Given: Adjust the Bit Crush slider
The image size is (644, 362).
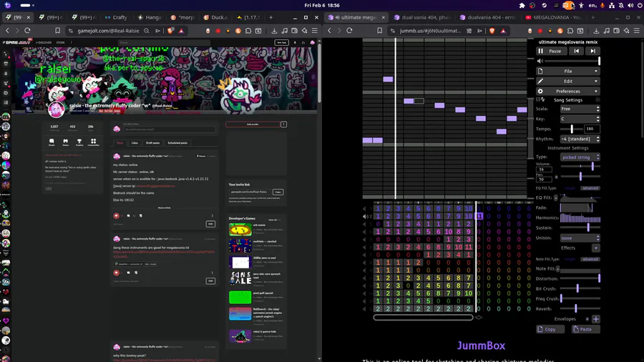Looking at the screenshot, I should click(580, 288).
